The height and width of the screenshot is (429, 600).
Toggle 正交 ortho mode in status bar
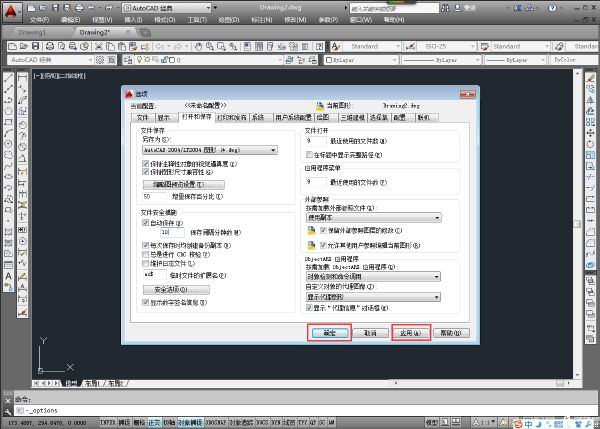coord(154,422)
